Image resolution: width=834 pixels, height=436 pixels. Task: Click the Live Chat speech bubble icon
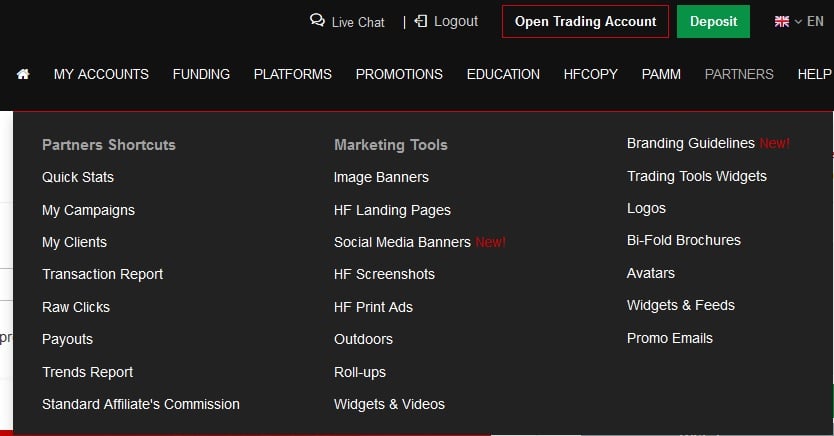coord(318,21)
